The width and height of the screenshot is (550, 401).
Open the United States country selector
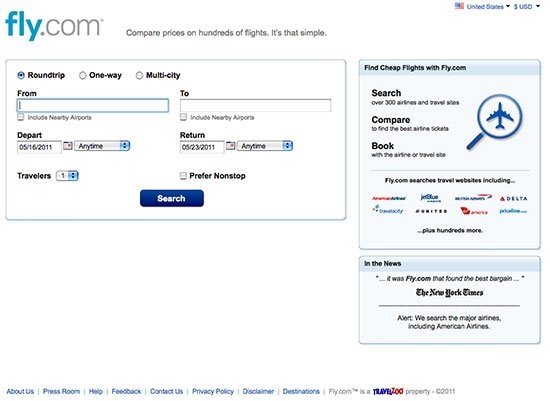coord(482,6)
